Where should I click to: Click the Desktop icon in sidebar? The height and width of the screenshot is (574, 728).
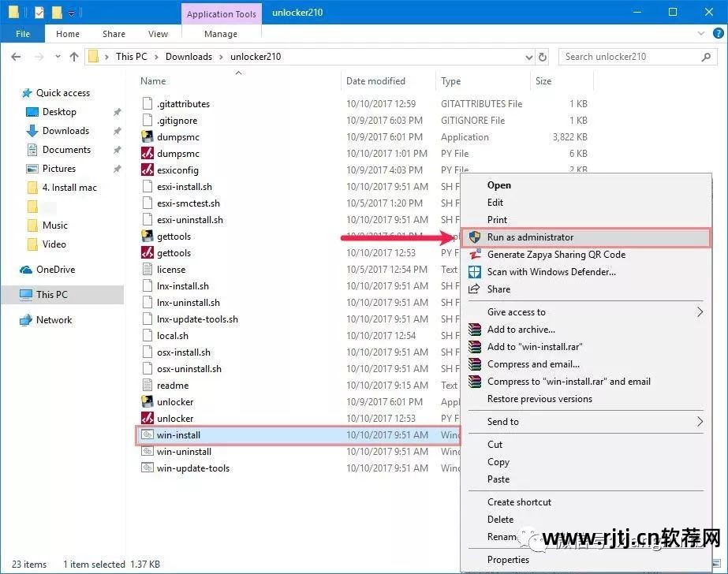(32, 112)
